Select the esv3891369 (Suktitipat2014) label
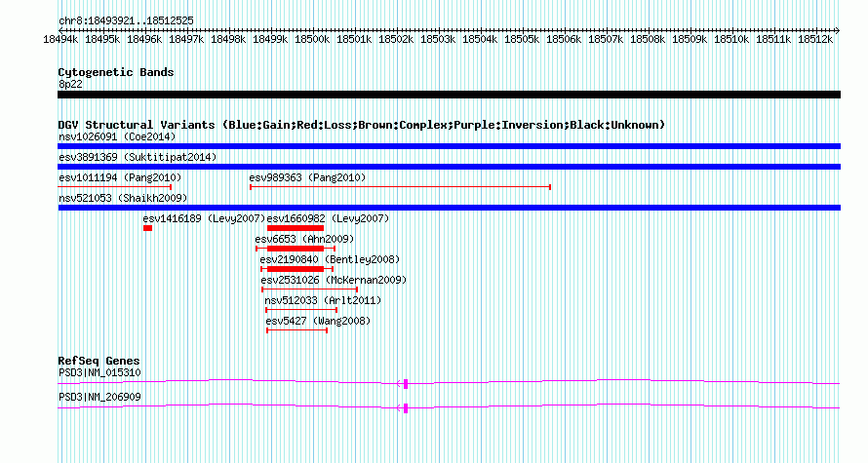Screen dimensions: 868x463 point(138,157)
